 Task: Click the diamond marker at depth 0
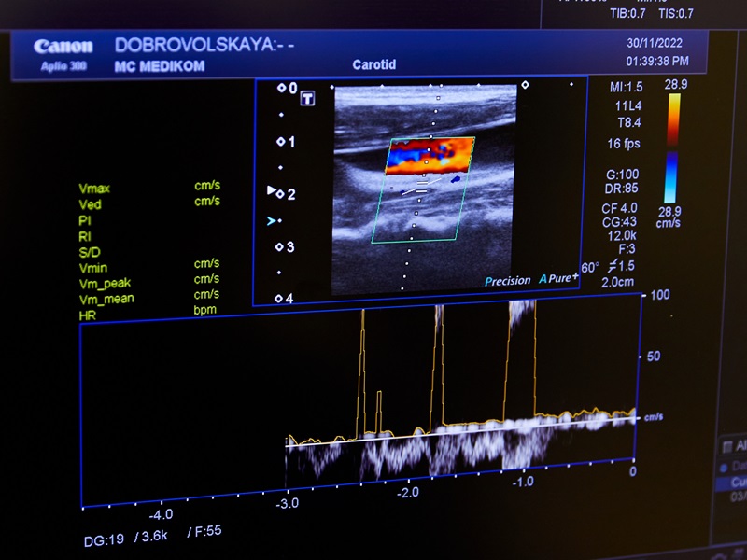280,88
